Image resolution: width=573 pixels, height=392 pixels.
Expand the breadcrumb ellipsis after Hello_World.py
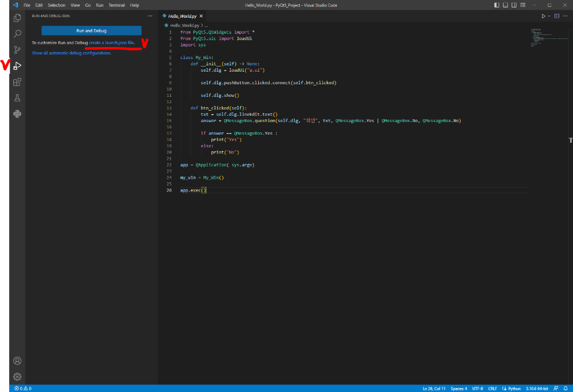coord(206,26)
